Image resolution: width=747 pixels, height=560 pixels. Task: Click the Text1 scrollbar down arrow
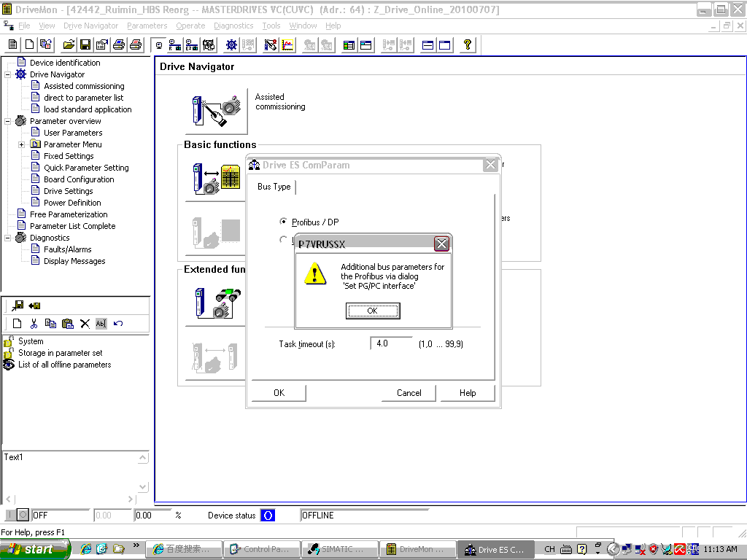pyautogui.click(x=142, y=486)
